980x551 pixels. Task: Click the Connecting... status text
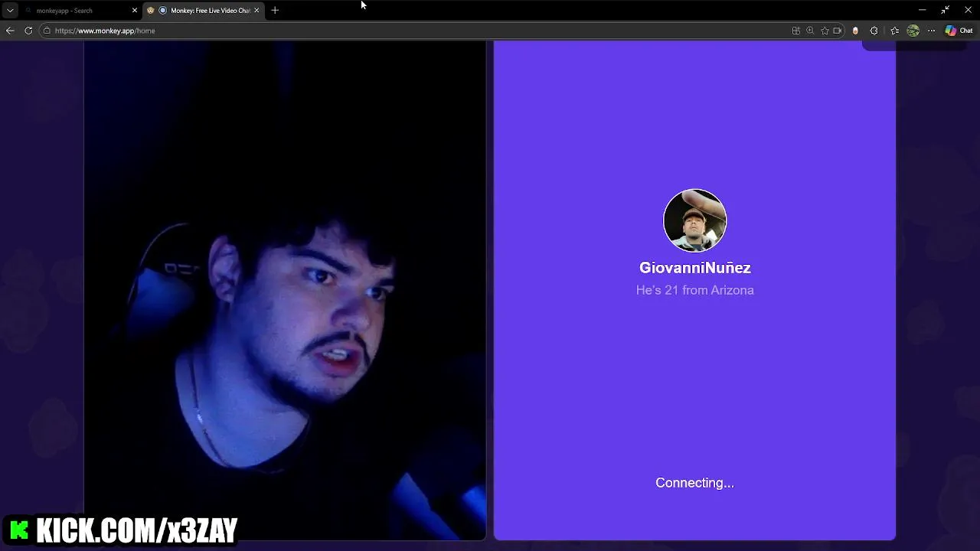click(694, 483)
